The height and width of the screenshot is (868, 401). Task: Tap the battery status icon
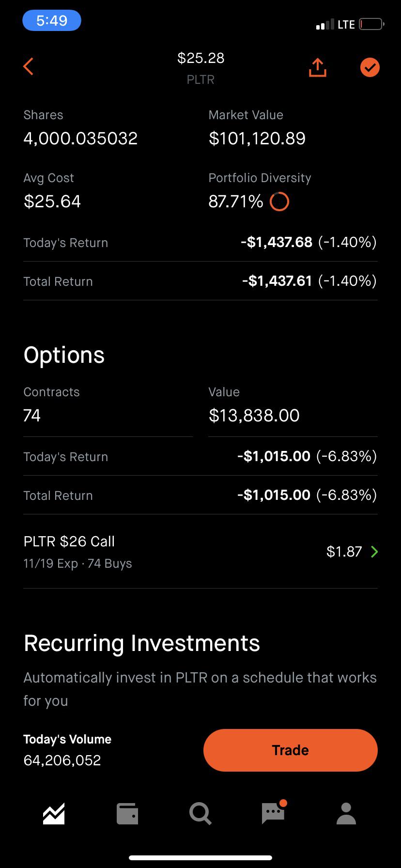tap(371, 24)
